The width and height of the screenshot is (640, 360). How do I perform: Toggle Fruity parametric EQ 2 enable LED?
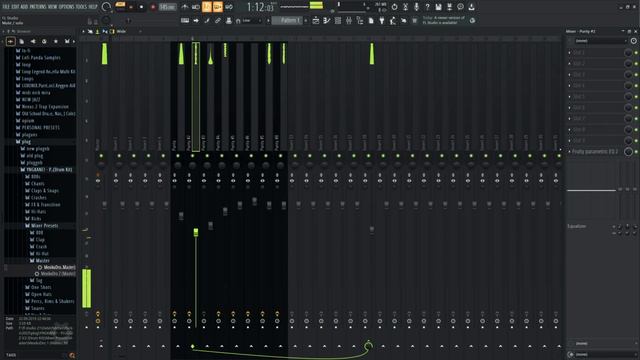636,151
